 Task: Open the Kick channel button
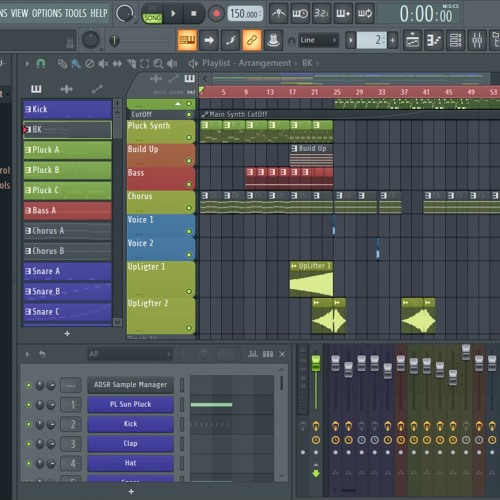point(130,424)
